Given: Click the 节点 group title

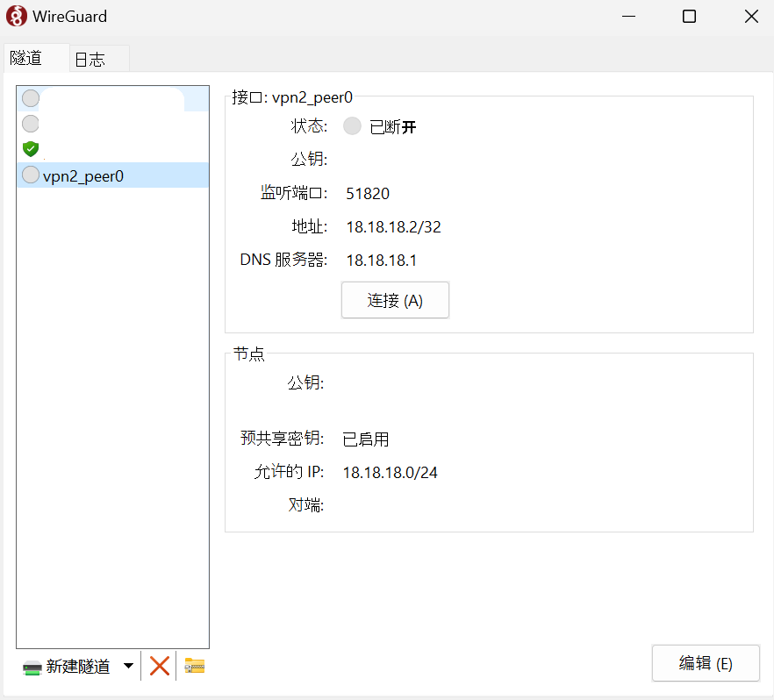Looking at the screenshot, I should pos(249,354).
